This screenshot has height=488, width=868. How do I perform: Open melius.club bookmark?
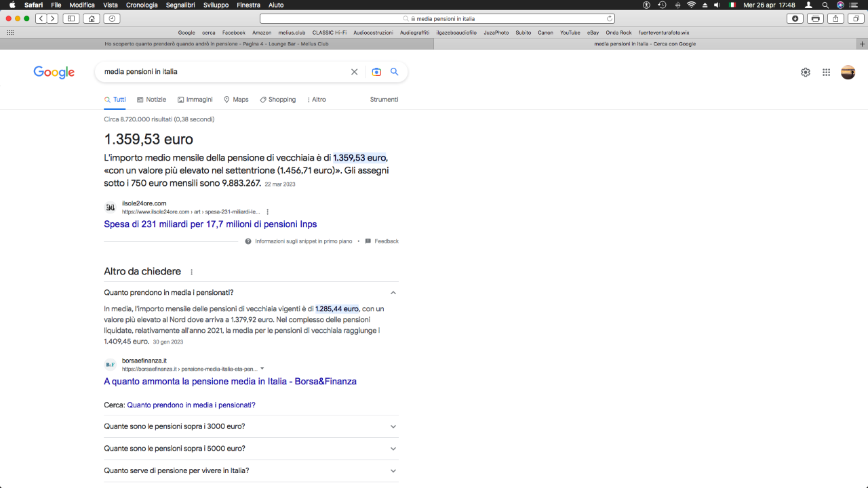pos(292,33)
